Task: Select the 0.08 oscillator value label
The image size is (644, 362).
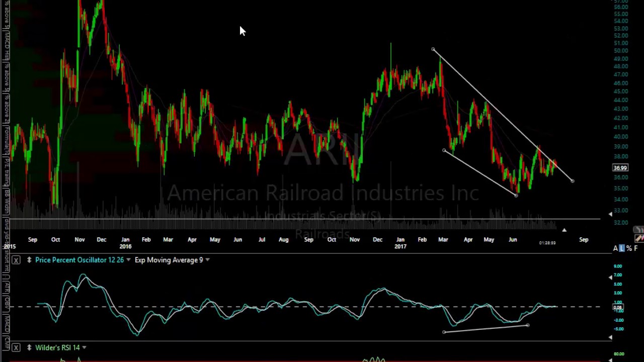Action: [617, 307]
